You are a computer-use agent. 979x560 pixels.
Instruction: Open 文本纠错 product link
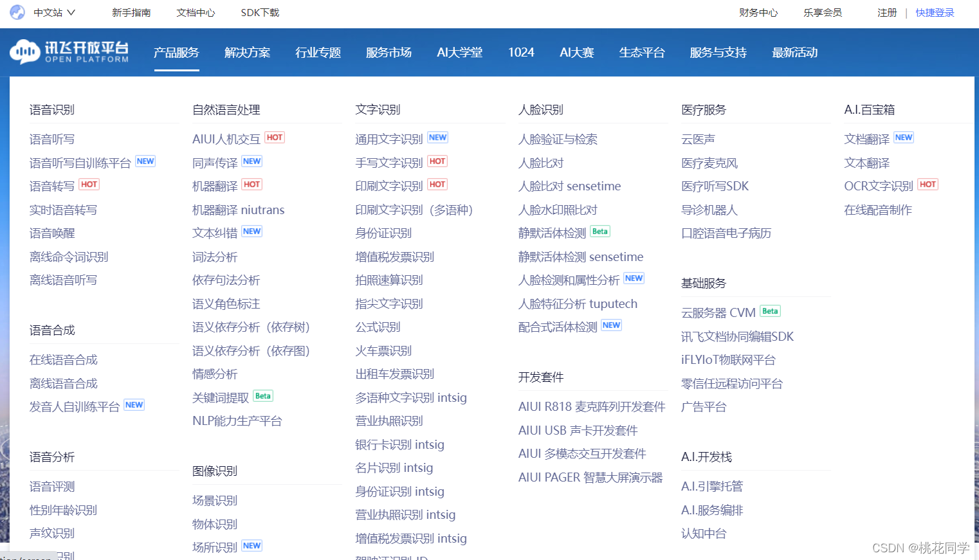pyautogui.click(x=215, y=233)
